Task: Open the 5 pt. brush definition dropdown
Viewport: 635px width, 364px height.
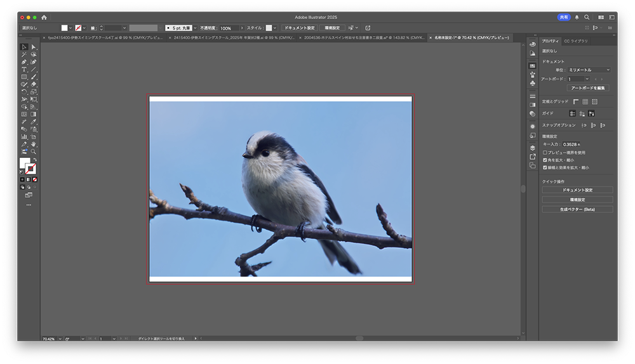Action: pos(195,28)
